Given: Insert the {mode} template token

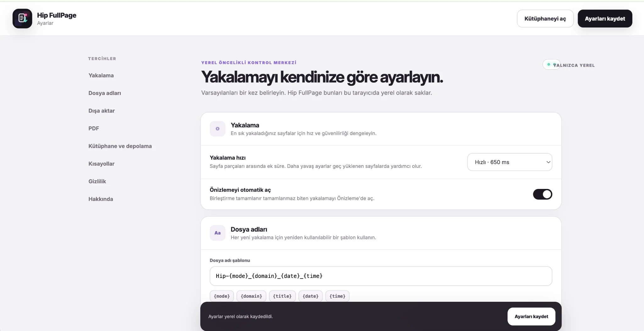Looking at the screenshot, I should coord(222,296).
